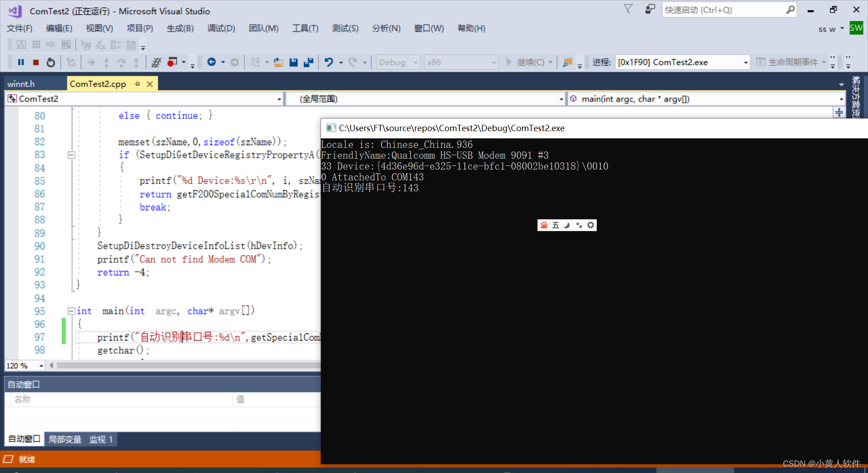The height and width of the screenshot is (473, 868).
Task: Toggle pin on ComTest2.cpp tab
Action: click(137, 84)
